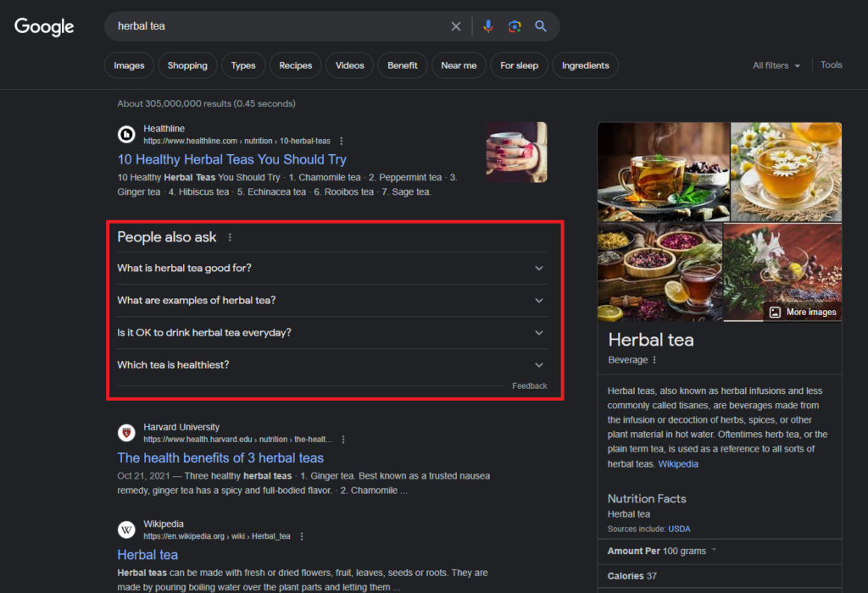868x593 pixels.
Task: Open 10 Healthy Herbal Teas You Should Try
Action: [232, 160]
